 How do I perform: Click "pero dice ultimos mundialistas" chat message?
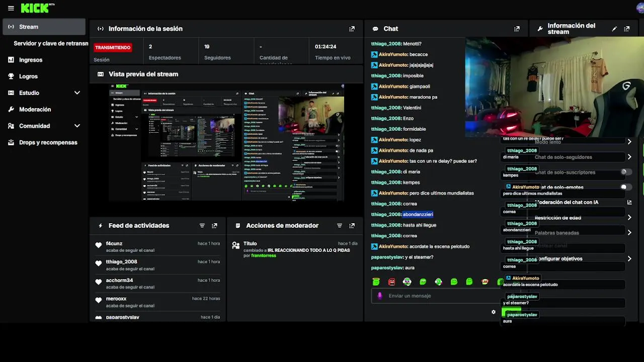click(442, 194)
